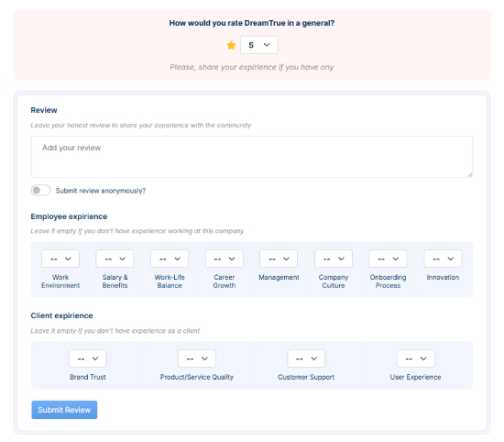Open the Brand Trust rating dropdown
This screenshot has width=504, height=442.
pos(88,359)
